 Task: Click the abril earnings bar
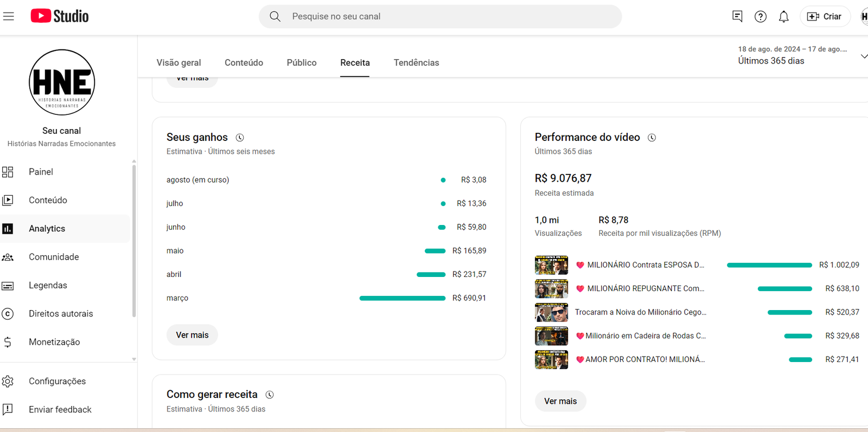(431, 274)
